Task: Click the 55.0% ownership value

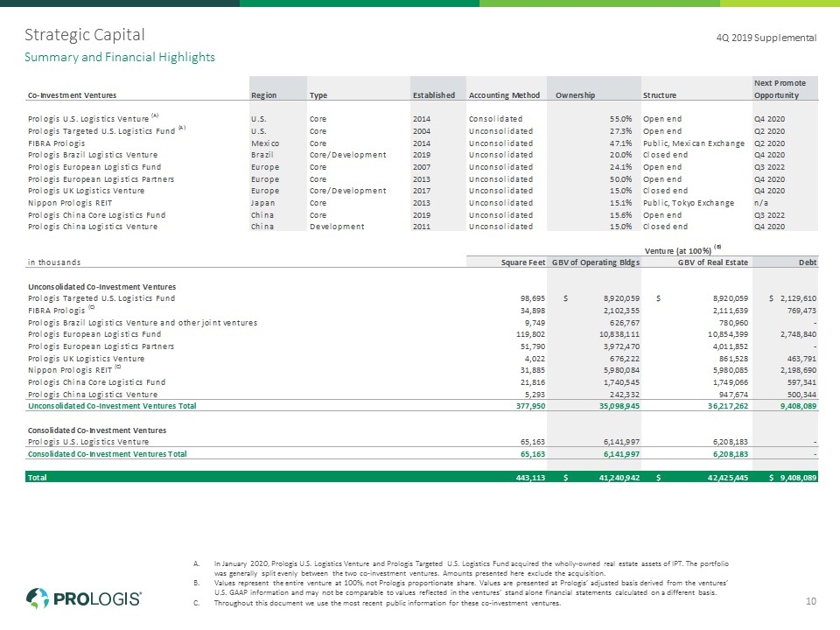Action: 621,119
